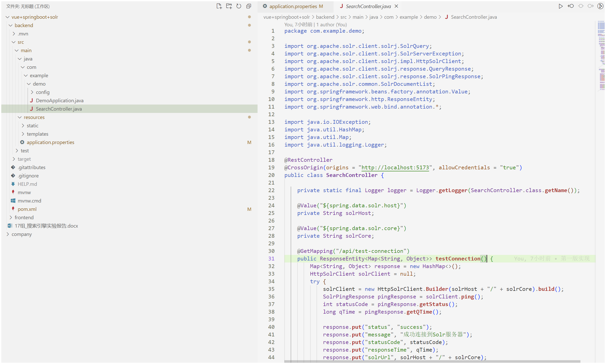Open previous file revision icon
Screen dimensions: 606x364
click(571, 6)
